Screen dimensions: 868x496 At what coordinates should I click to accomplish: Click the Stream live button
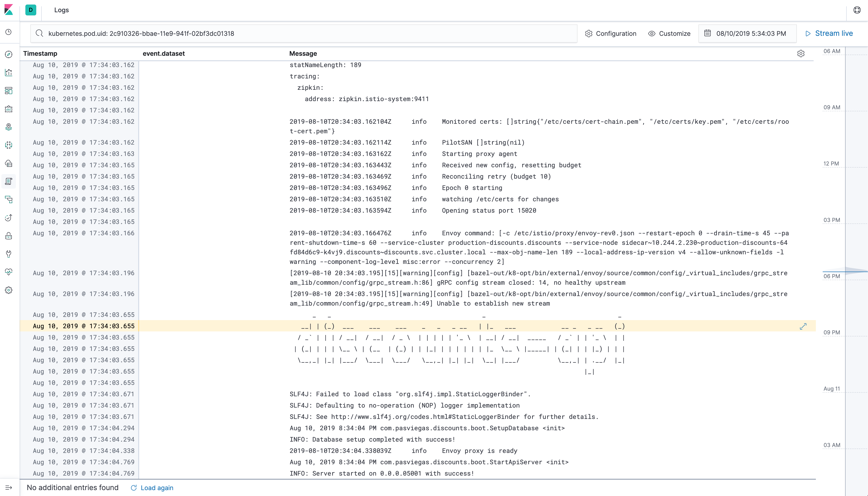[x=829, y=33]
